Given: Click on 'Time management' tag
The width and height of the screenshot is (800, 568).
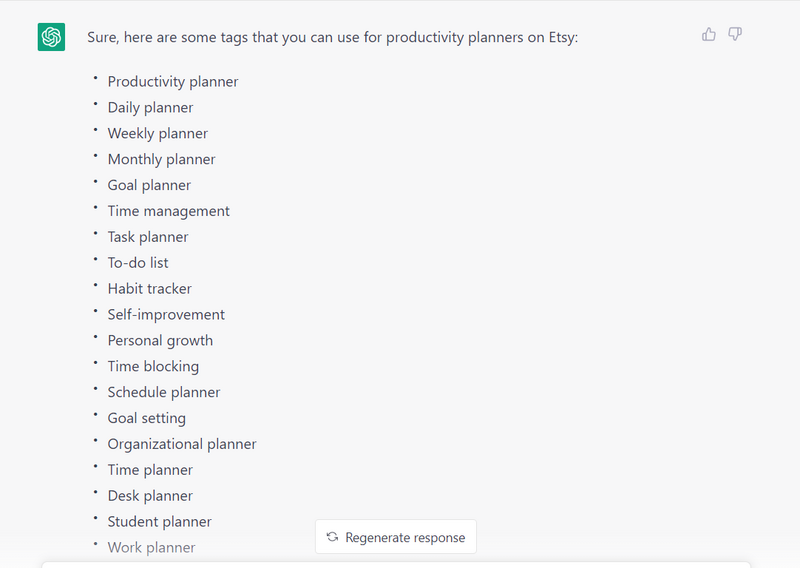Looking at the screenshot, I should pyautogui.click(x=168, y=211).
